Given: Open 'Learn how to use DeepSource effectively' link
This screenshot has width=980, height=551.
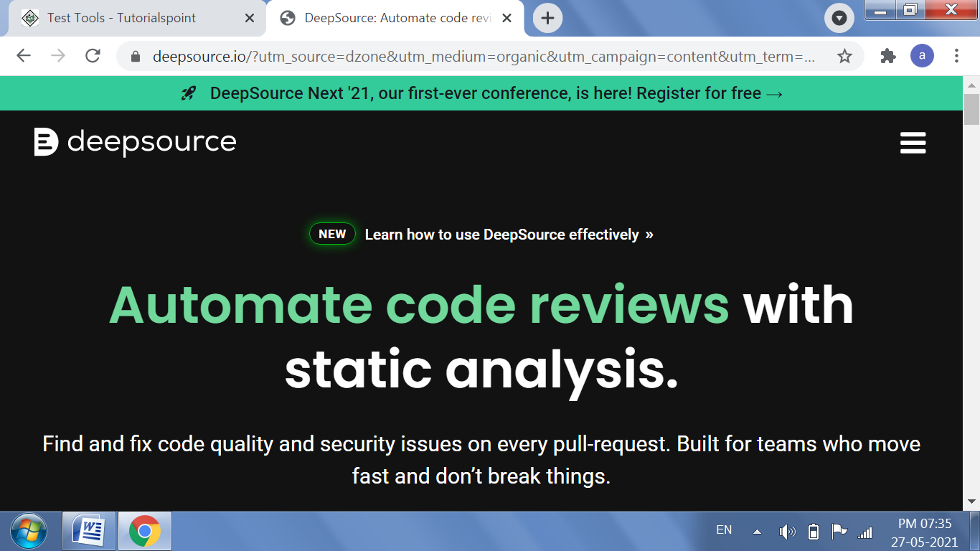Looking at the screenshot, I should tap(509, 235).
